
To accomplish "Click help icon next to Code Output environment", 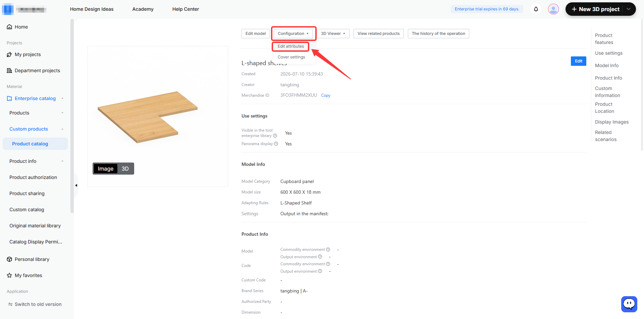I will (x=320, y=271).
